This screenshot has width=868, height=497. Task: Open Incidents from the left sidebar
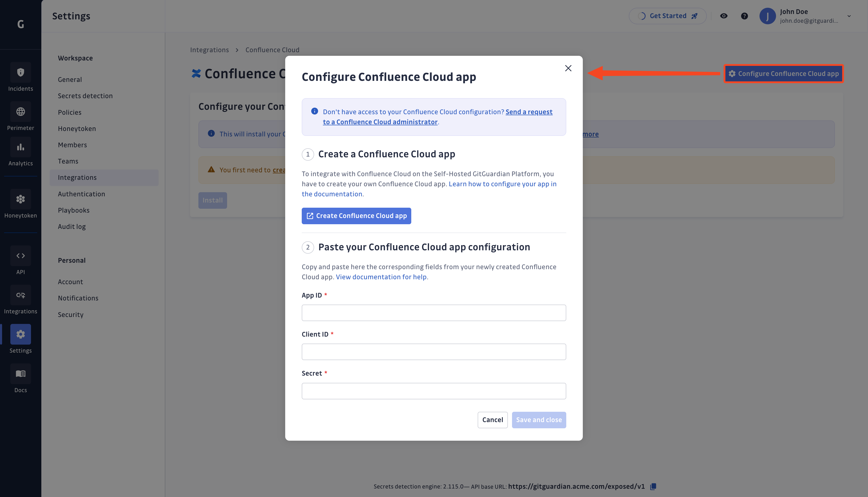tap(20, 77)
